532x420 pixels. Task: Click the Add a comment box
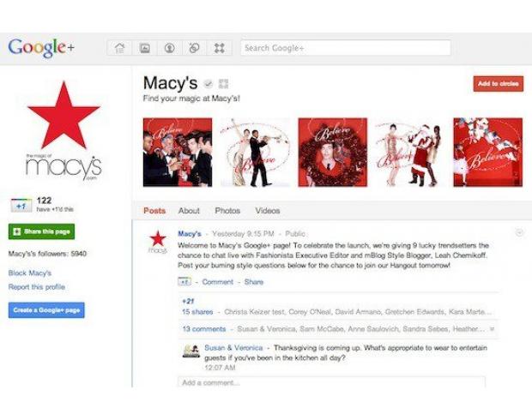tap(331, 382)
